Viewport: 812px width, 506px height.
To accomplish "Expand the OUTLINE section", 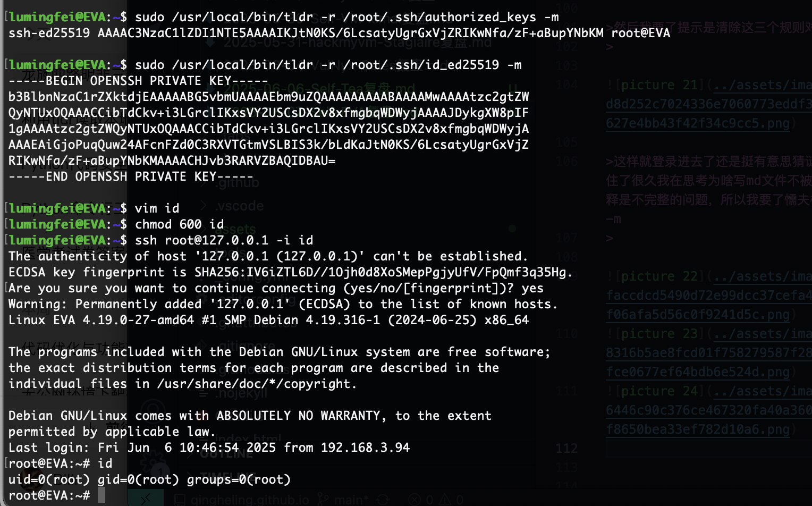I will (x=227, y=453).
